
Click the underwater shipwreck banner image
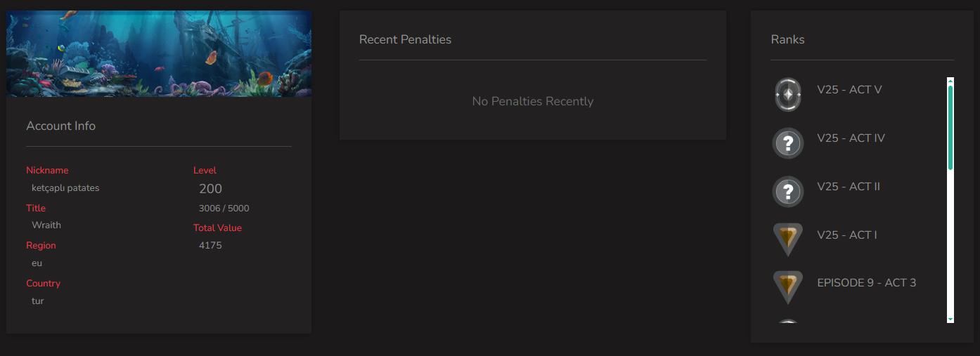point(159,53)
